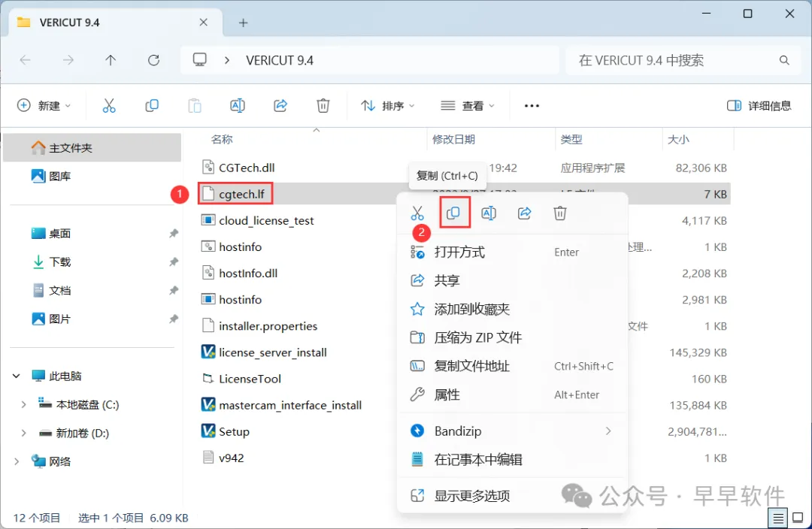Collapse the 此电脑 tree node
The height and width of the screenshot is (529, 812).
pos(16,376)
